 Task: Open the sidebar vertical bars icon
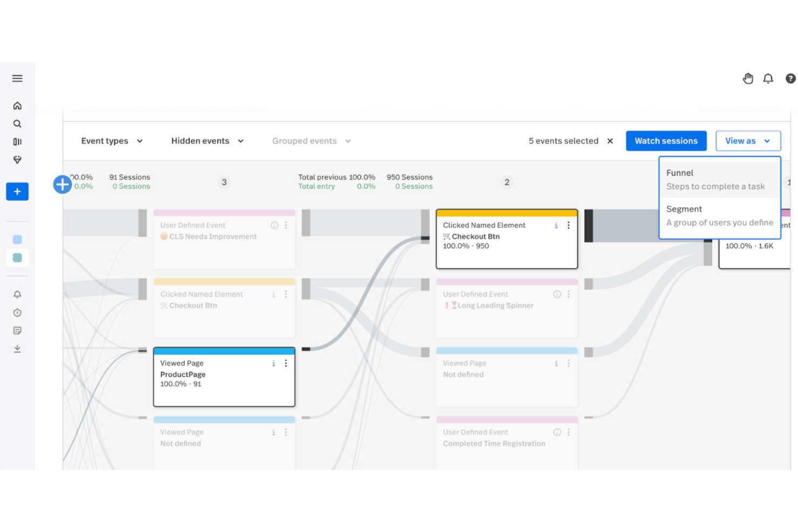tap(17, 142)
